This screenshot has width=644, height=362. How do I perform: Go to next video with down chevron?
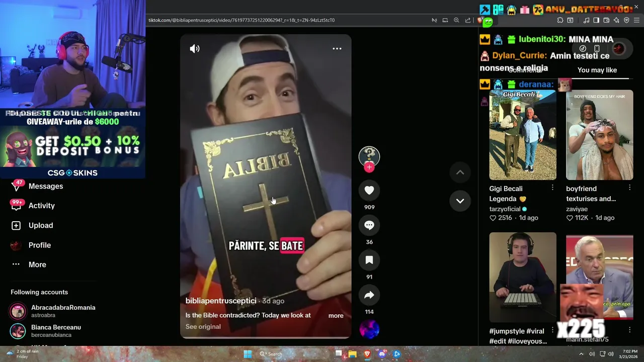pyautogui.click(x=460, y=201)
